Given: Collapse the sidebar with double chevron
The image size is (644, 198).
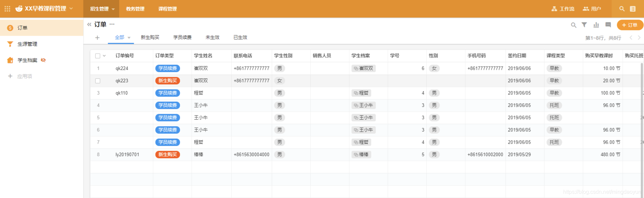Looking at the screenshot, I should click(89, 24).
